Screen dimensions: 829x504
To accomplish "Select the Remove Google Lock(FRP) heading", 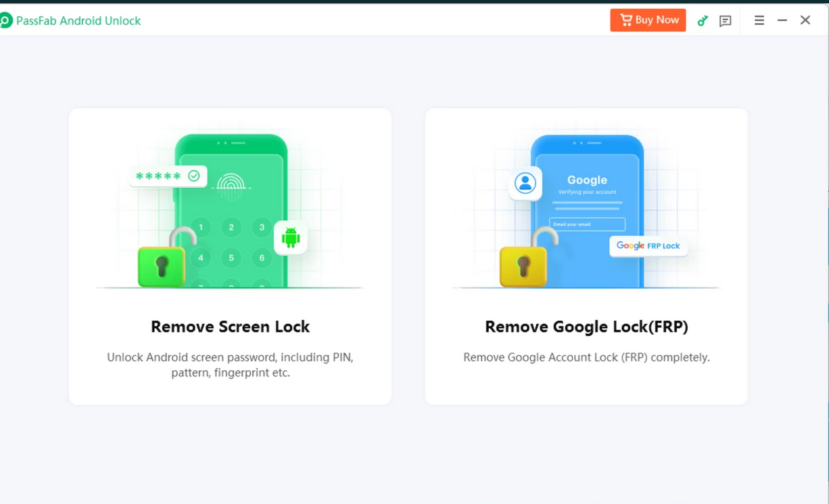I will point(586,327).
